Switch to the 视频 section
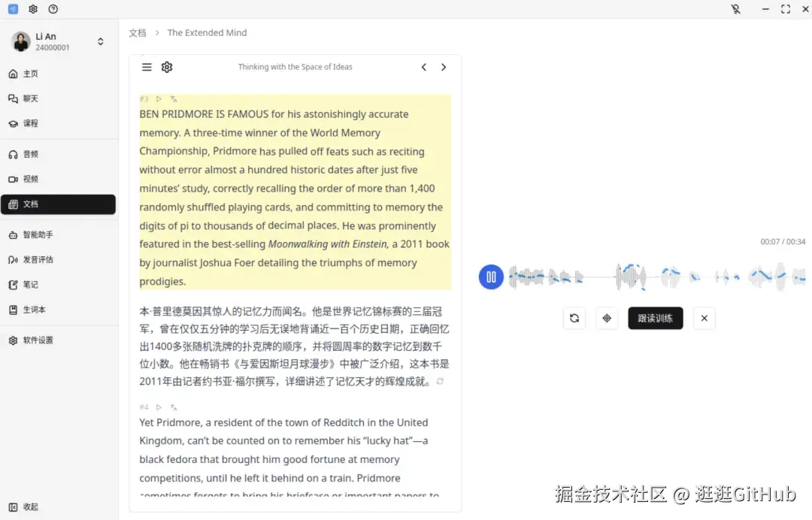The image size is (812, 520). pos(31,179)
